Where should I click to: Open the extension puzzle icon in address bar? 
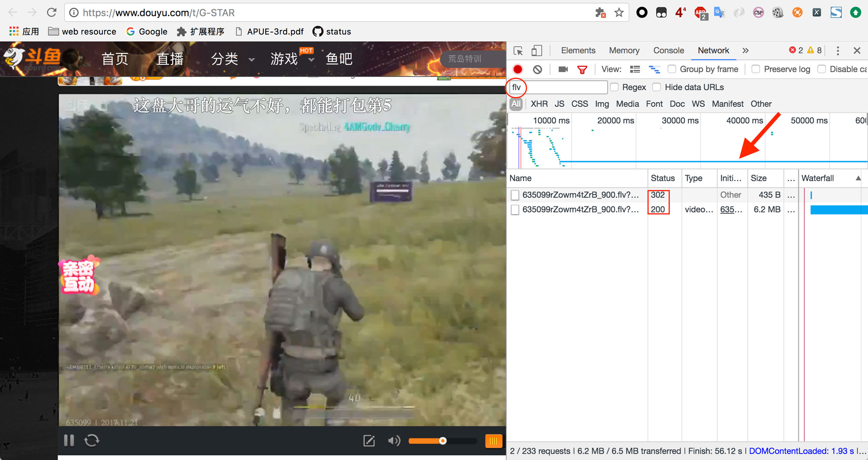pyautogui.click(x=600, y=13)
